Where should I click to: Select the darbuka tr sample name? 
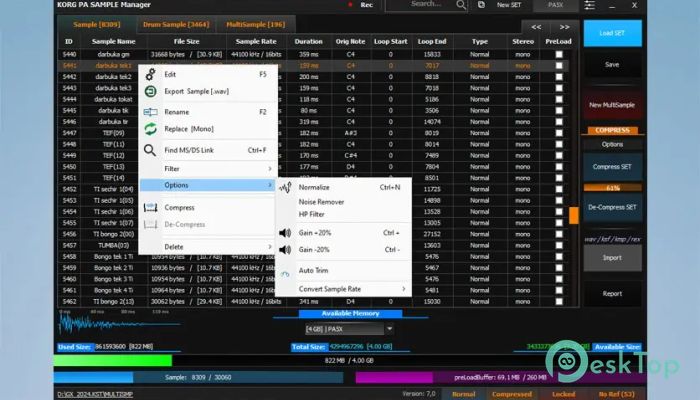113,122
